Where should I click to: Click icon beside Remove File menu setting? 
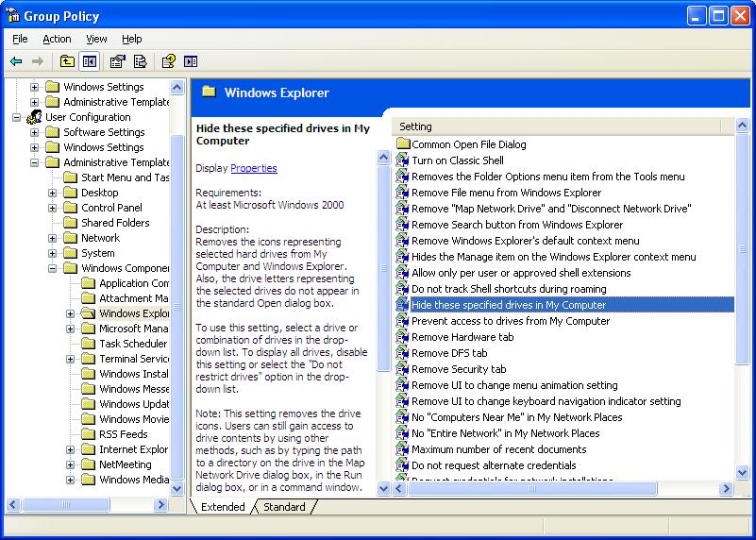coord(403,193)
